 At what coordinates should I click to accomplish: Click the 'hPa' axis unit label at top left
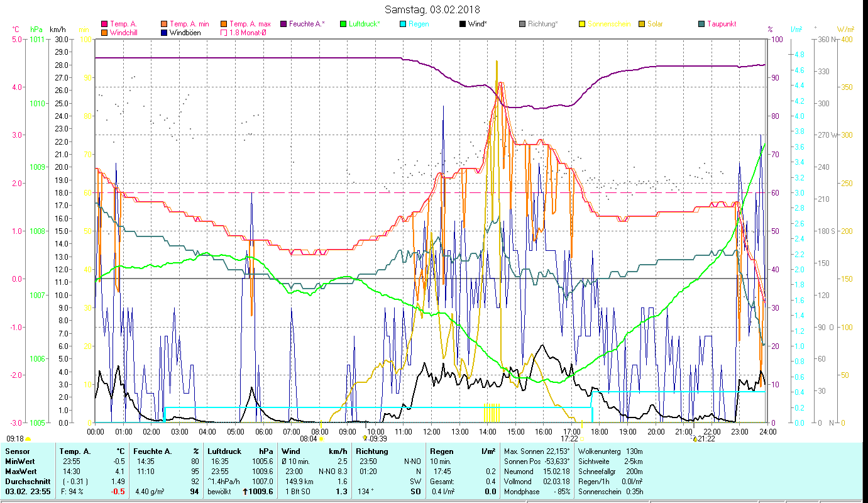(x=36, y=30)
